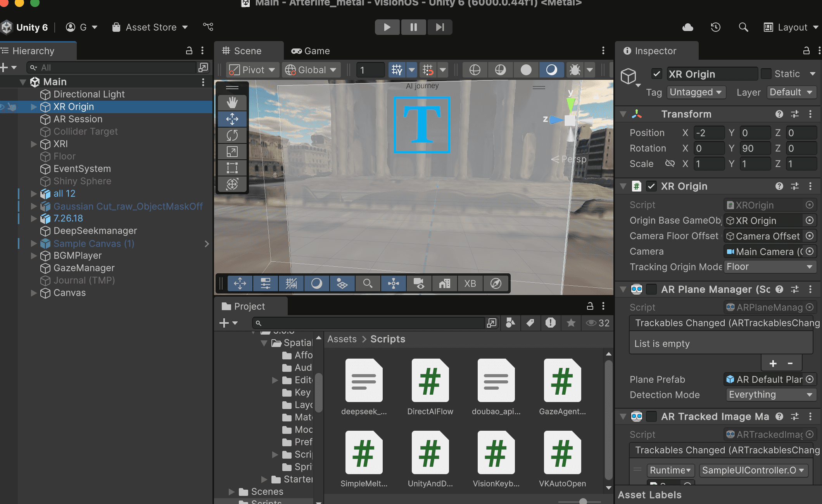Select DirectAIFlow script asset
Viewport: 822px width, 504px height.
tap(430, 387)
